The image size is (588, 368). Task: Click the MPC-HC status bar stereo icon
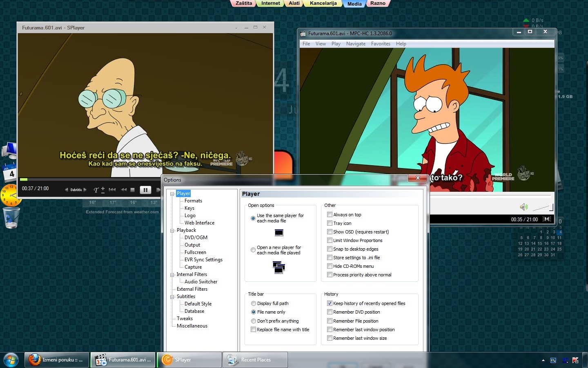pyautogui.click(x=547, y=219)
